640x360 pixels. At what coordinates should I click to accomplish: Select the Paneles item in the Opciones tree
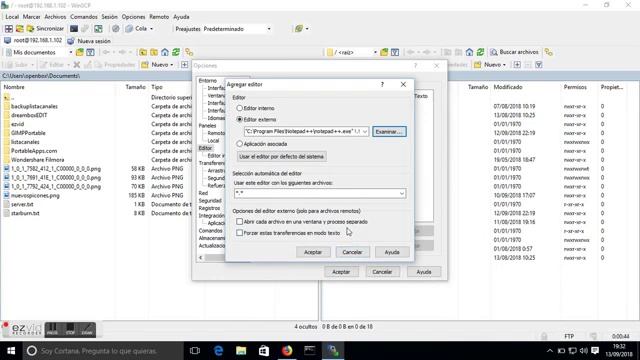click(x=207, y=125)
